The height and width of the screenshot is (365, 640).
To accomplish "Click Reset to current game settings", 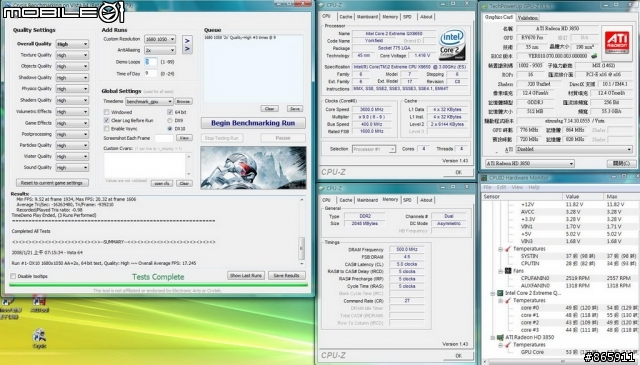I will point(52,183).
